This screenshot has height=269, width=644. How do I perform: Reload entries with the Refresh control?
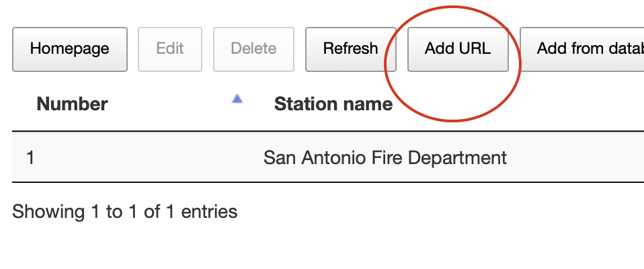350,49
